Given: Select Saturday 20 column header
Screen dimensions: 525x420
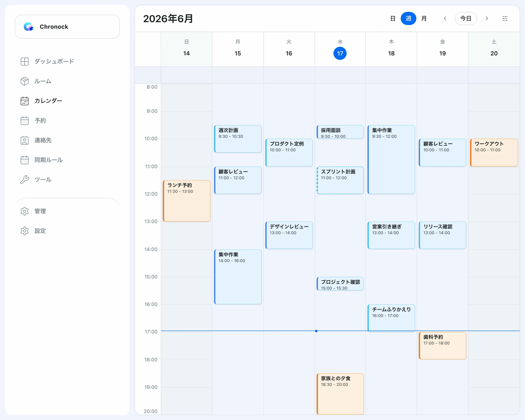Looking at the screenshot, I should tap(494, 49).
